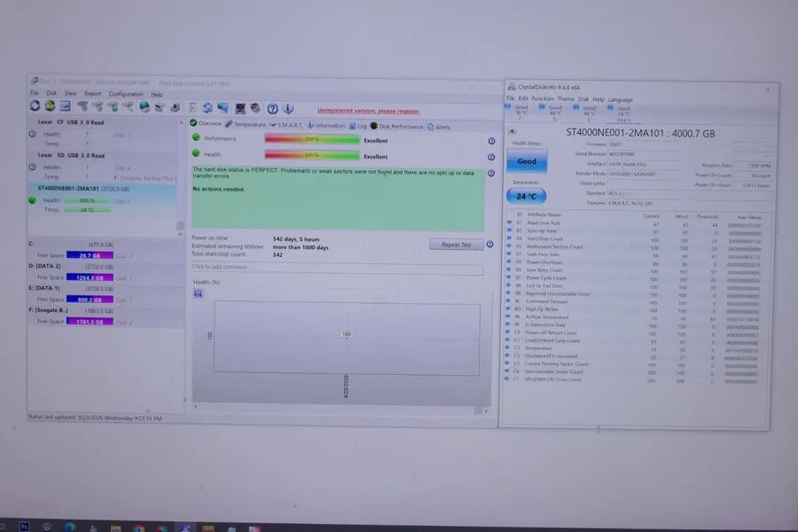The image size is (798, 532).
Task: Click the help icon beside the Performance bar
Action: (491, 141)
